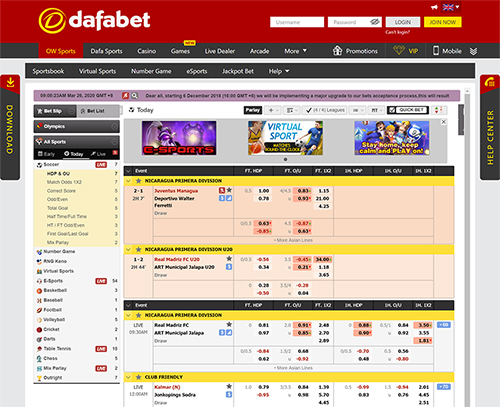Click the VIP diamond icon
Viewport: 500px width, 407px height.
[399, 50]
